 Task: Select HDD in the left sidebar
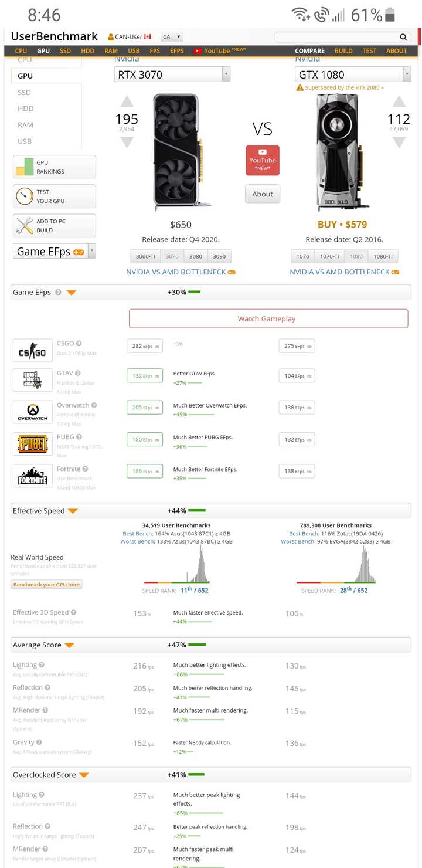tap(26, 108)
